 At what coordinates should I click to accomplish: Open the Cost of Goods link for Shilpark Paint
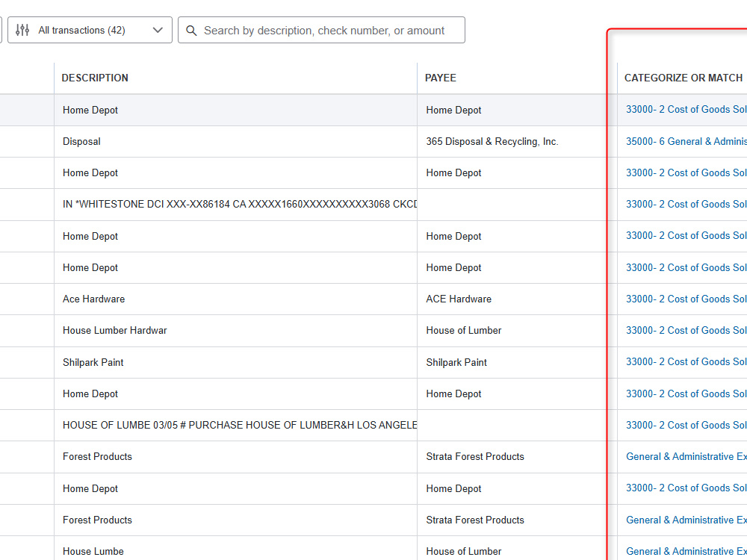tap(686, 362)
